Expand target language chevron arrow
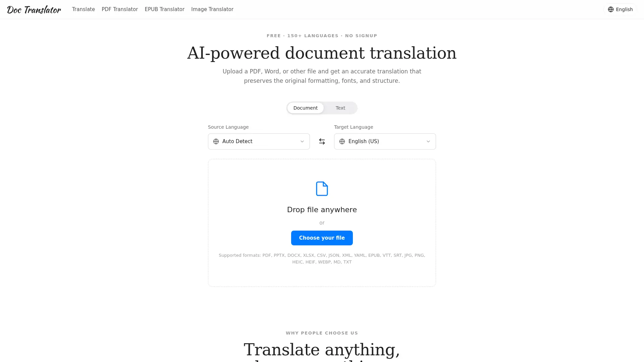Image resolution: width=644 pixels, height=362 pixels. coord(428,141)
